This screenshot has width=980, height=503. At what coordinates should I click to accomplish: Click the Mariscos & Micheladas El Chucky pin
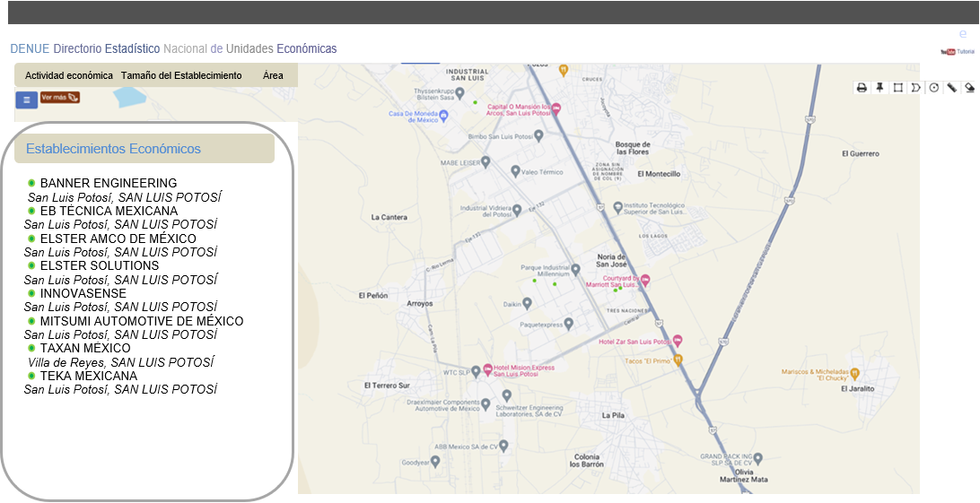coord(855,373)
